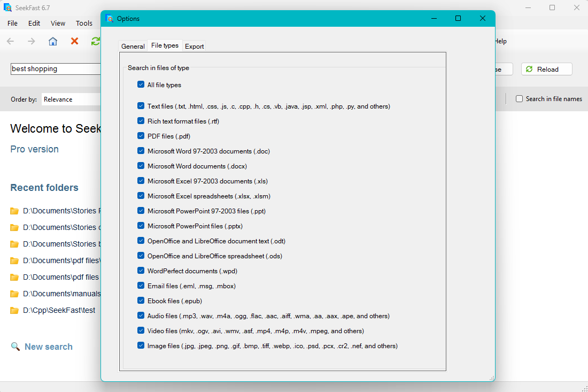Disable searching in Ebook files (.epub)
Screen dimensions: 588x392
[141, 301]
